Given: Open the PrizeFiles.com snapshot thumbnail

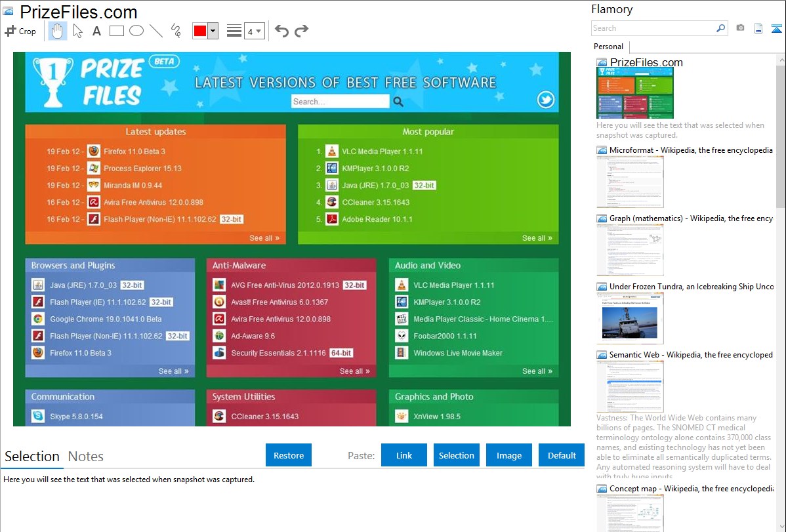Looking at the screenshot, I should click(x=635, y=93).
